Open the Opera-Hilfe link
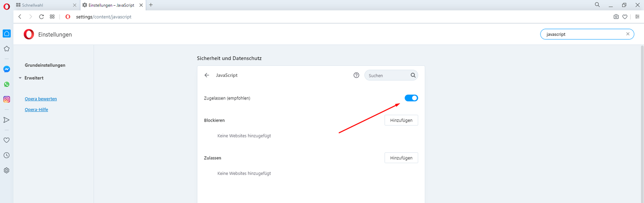Viewport: 644px width, 203px height. click(36, 110)
